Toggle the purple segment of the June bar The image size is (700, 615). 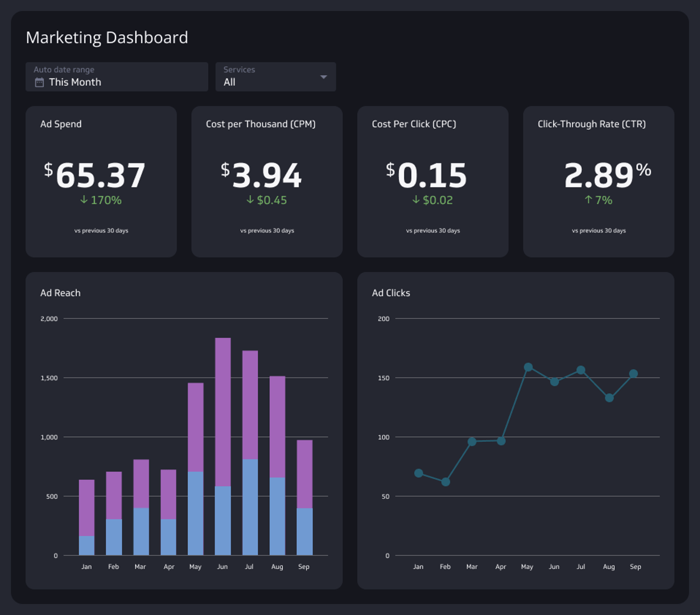pyautogui.click(x=222, y=410)
